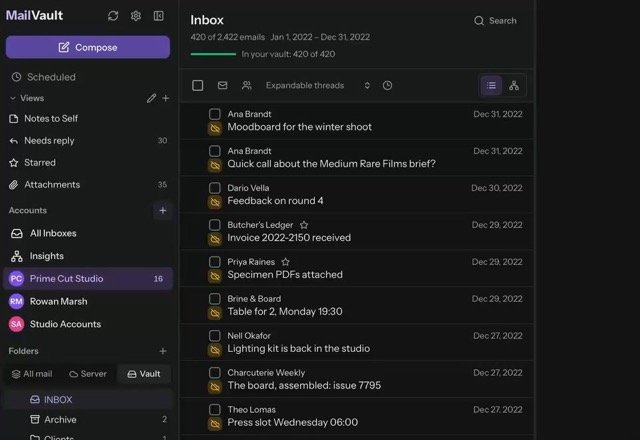Open Insights page
The image size is (640, 440).
coord(88,256)
